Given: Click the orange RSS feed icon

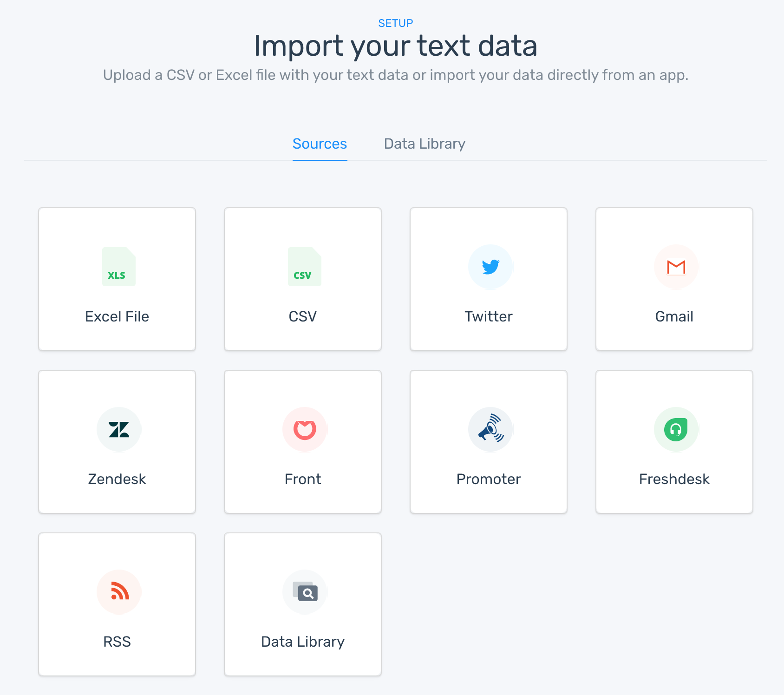Looking at the screenshot, I should click(119, 592).
